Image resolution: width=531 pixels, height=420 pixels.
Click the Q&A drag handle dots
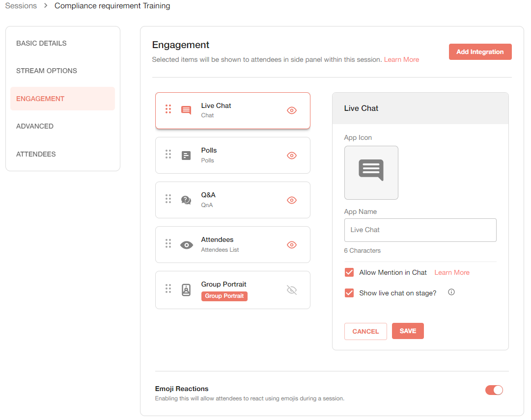point(168,199)
